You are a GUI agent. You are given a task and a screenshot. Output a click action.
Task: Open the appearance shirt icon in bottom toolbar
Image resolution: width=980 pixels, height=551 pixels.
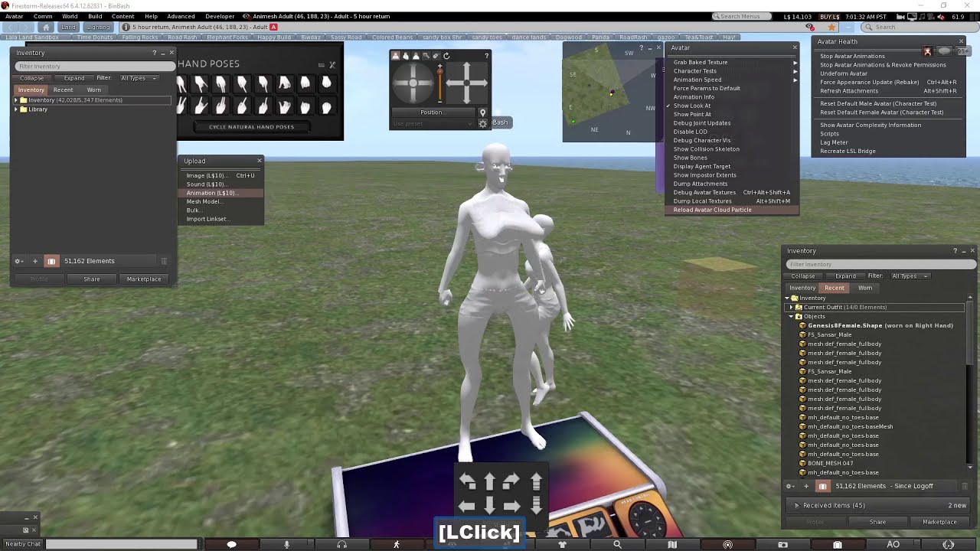coord(562,544)
